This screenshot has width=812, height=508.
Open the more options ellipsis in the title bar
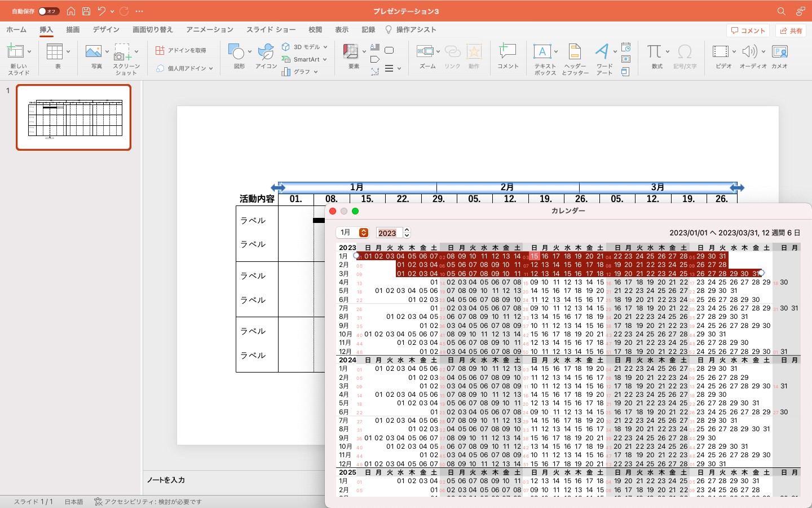tap(140, 11)
